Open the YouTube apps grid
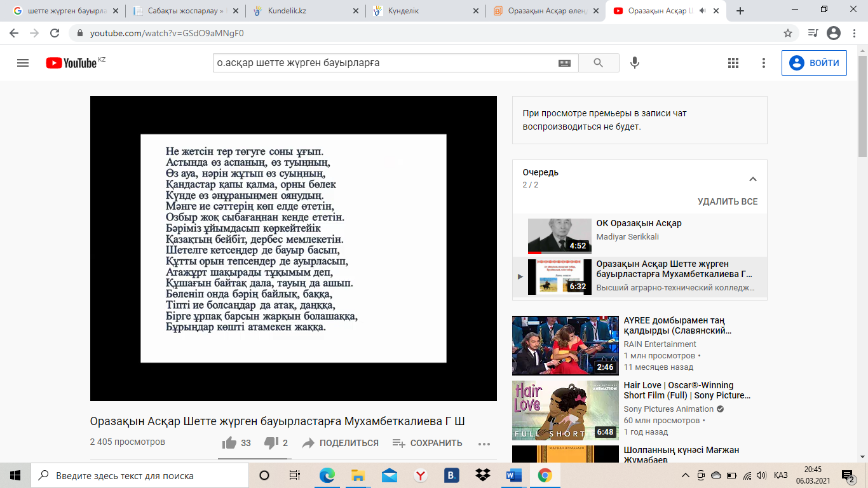The image size is (868, 488). coord(733,63)
